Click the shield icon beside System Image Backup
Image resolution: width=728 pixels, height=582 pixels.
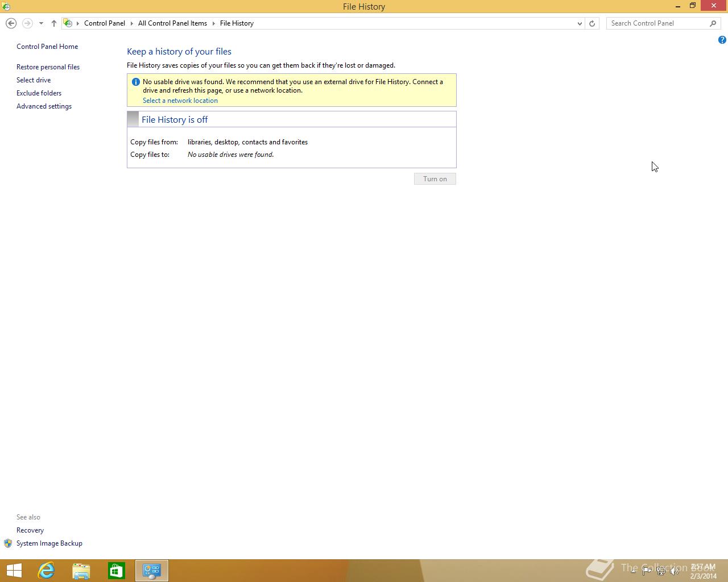tap(8, 543)
